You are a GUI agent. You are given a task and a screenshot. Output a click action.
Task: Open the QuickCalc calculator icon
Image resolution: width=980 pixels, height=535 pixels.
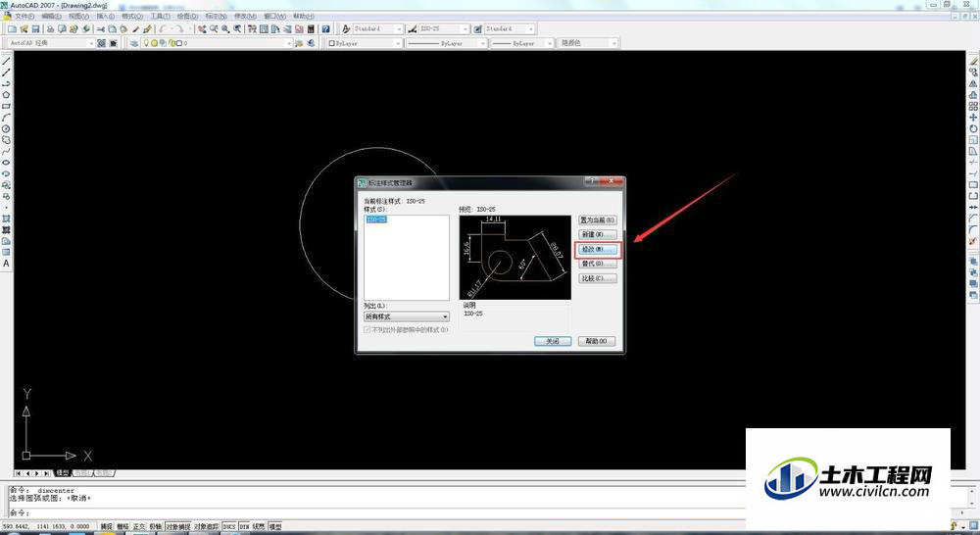point(311,28)
